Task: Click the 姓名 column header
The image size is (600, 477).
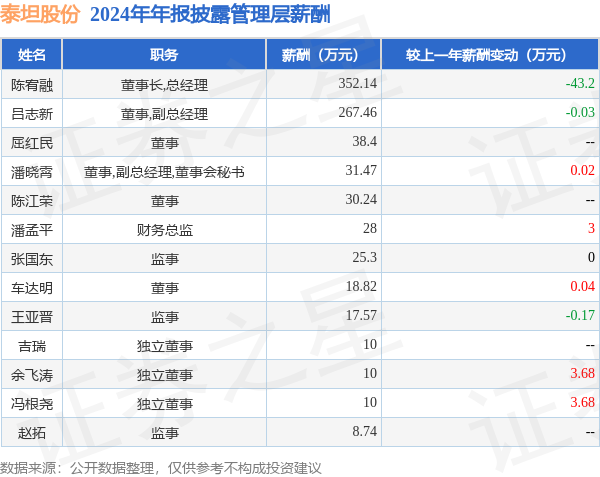Action: click(32, 55)
